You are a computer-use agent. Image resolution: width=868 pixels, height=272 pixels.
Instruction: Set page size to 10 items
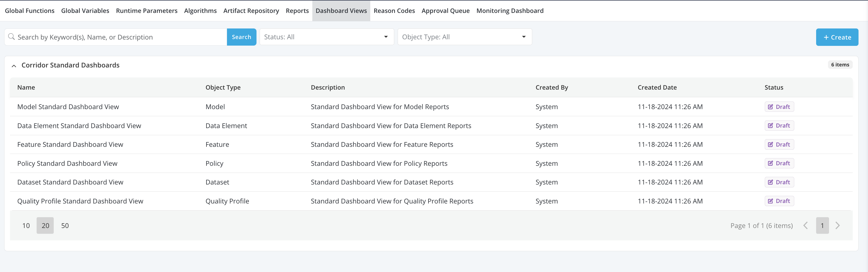pos(26,226)
